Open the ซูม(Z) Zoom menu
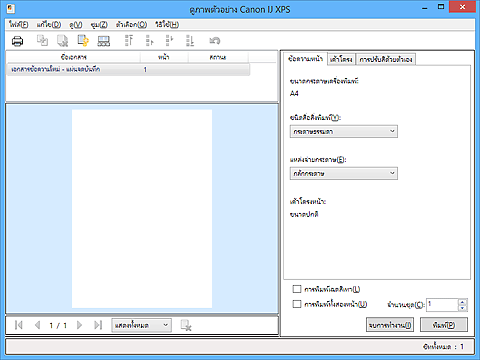Image resolution: width=480 pixels, height=360 pixels. [x=99, y=25]
